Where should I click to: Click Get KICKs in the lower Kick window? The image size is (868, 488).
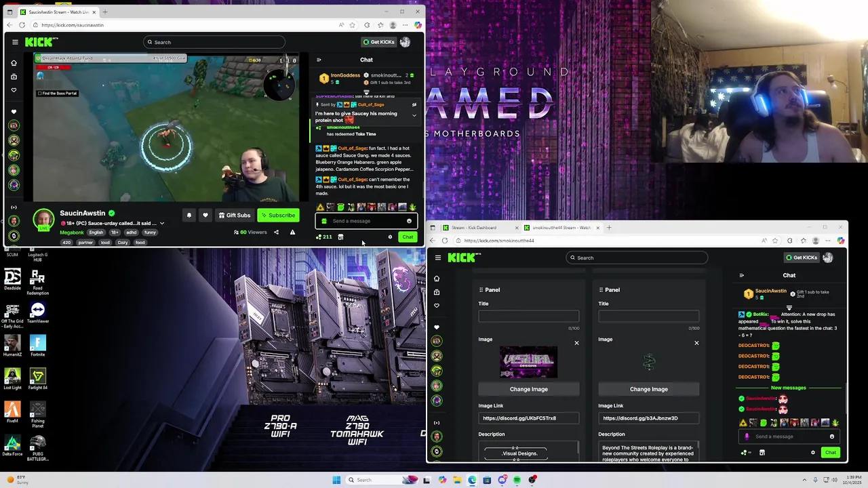click(x=802, y=258)
